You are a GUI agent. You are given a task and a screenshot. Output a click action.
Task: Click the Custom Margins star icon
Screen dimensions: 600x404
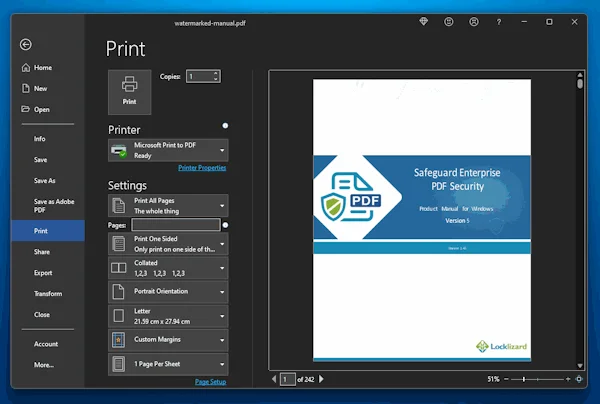[119, 340]
